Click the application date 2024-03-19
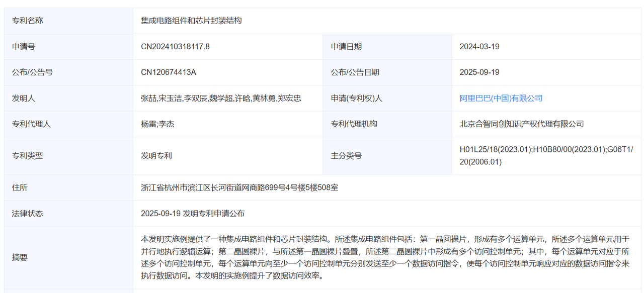Viewport: 644px width, 293px height. pyautogui.click(x=479, y=46)
